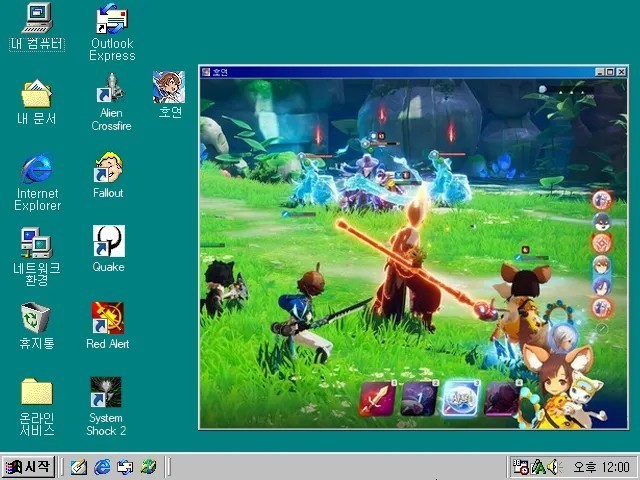Viewport: 640px width, 480px height.
Task: Select the 휴지통 (Recycle Bin) icon
Action: (x=36, y=318)
